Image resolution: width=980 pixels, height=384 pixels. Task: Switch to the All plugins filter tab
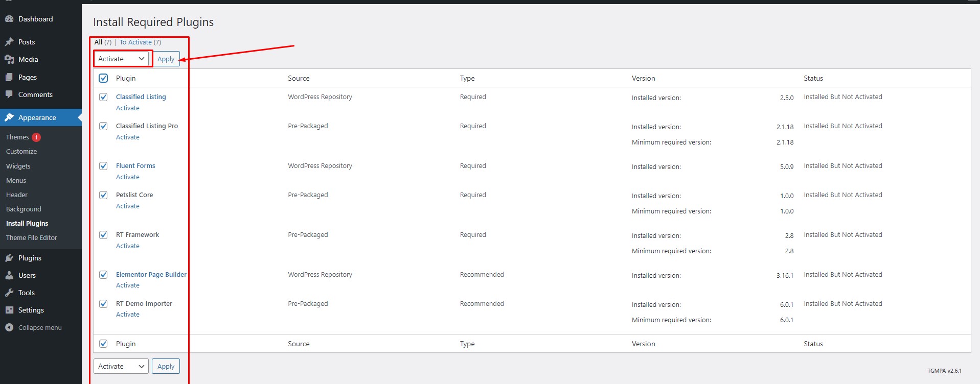coord(98,42)
